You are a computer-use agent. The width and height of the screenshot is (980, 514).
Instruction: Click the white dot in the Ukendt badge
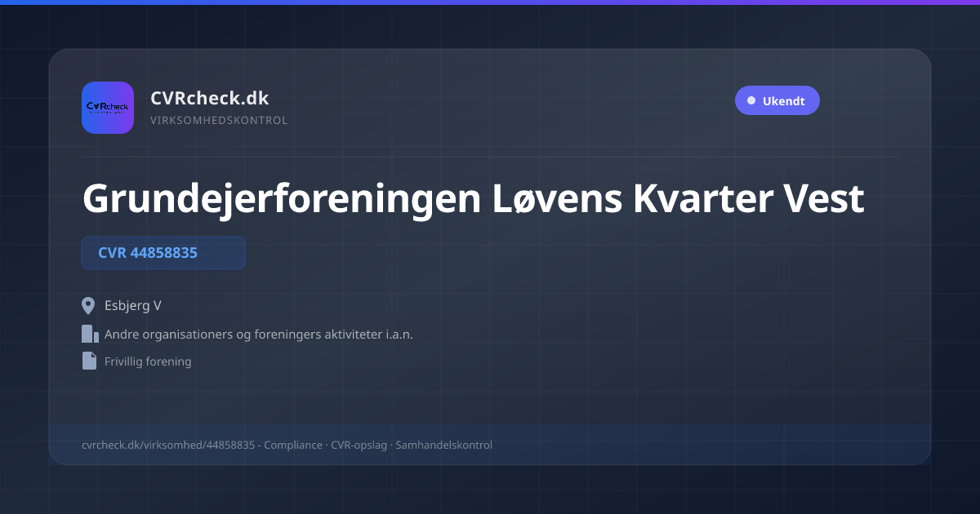click(x=751, y=100)
